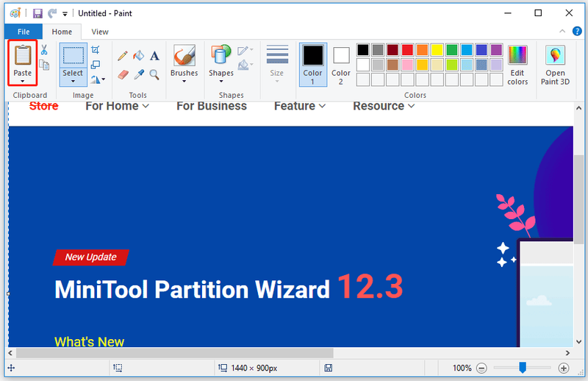588x381 pixels.
Task: Collapse the ribbon with the chevron
Action: [x=562, y=31]
